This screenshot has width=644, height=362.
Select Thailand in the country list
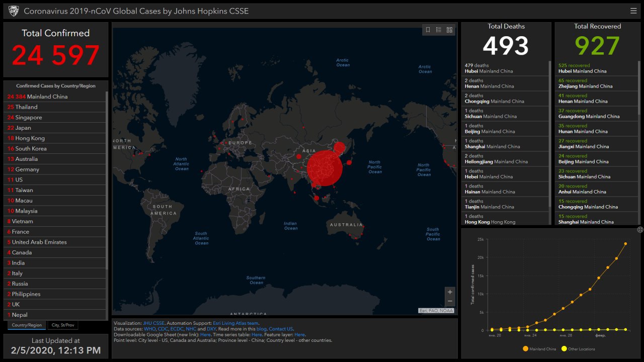55,107
